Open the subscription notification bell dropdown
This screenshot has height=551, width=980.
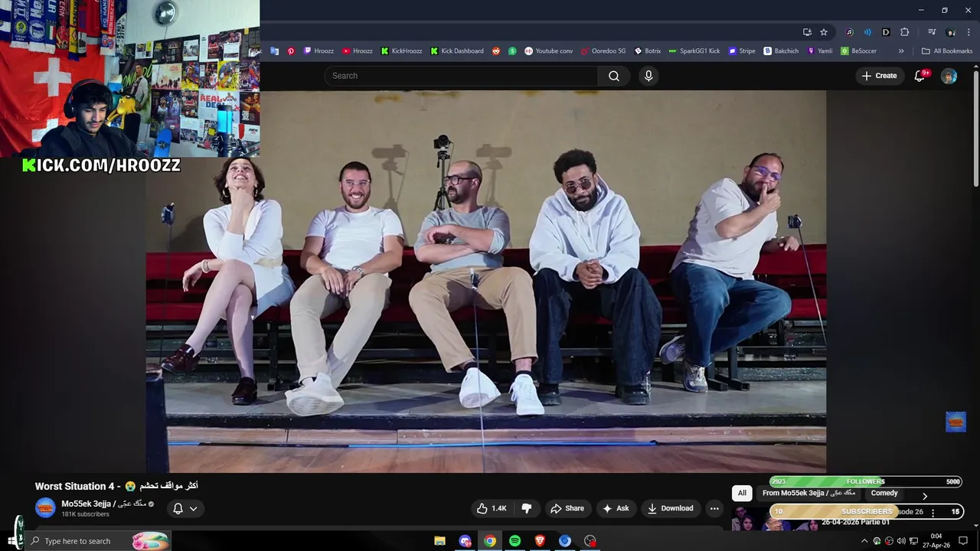[185, 508]
